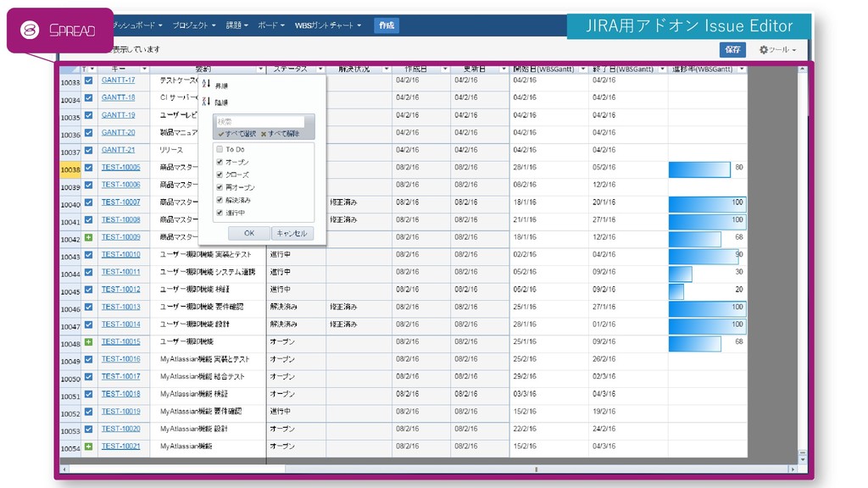Click the task type icon in TEST-10014 row
The image size is (868, 488).
click(x=88, y=324)
